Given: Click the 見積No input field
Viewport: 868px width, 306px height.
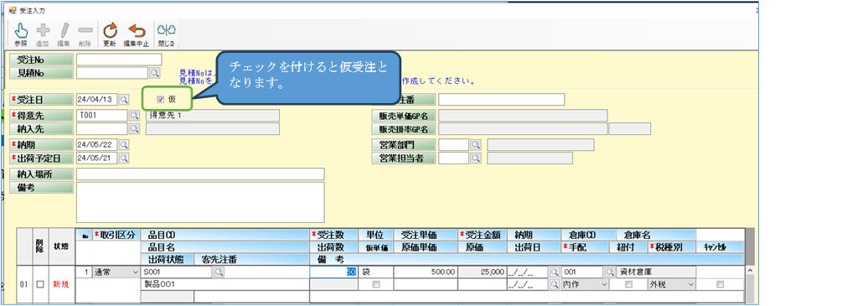Looking at the screenshot, I should [x=112, y=73].
